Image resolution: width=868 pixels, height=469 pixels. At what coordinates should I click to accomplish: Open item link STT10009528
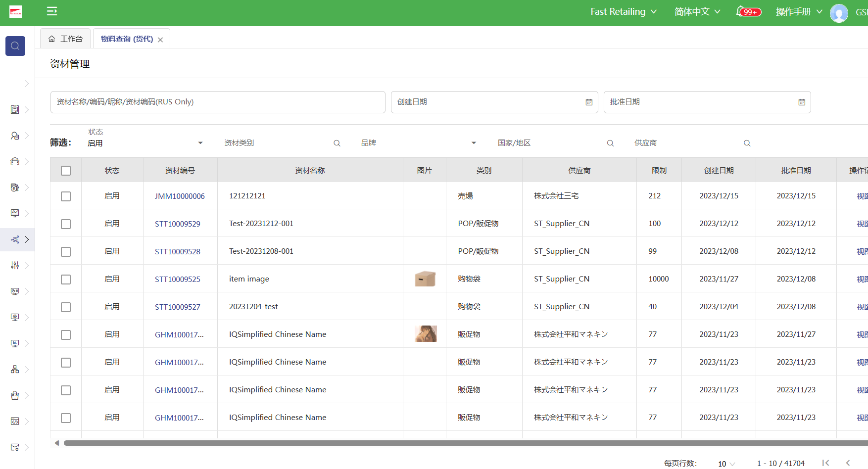178,252
